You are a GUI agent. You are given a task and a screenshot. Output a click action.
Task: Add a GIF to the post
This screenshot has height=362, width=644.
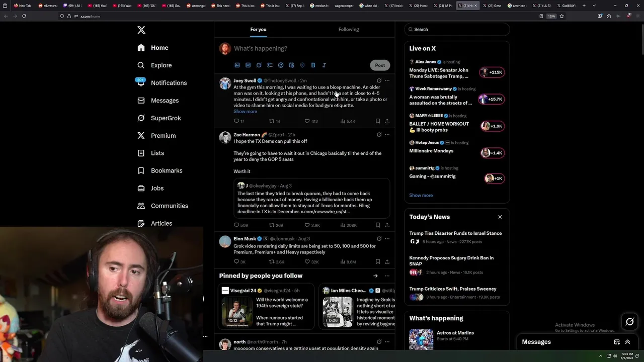(x=248, y=65)
